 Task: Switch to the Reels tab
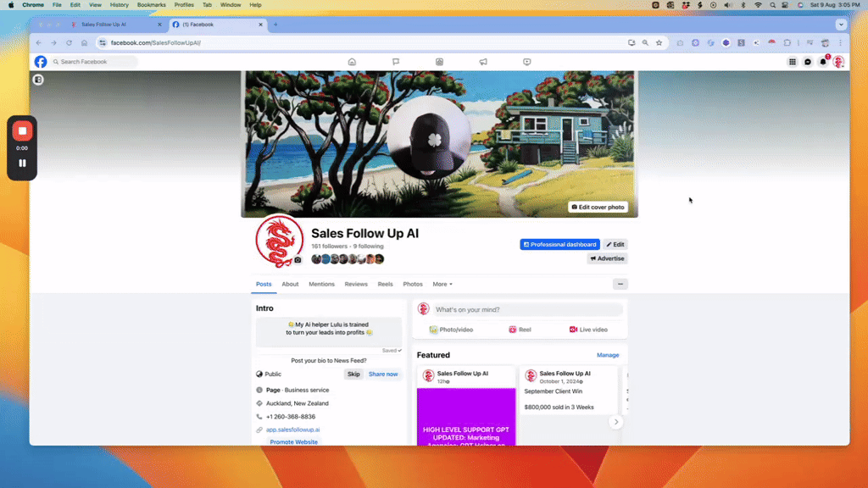click(386, 285)
